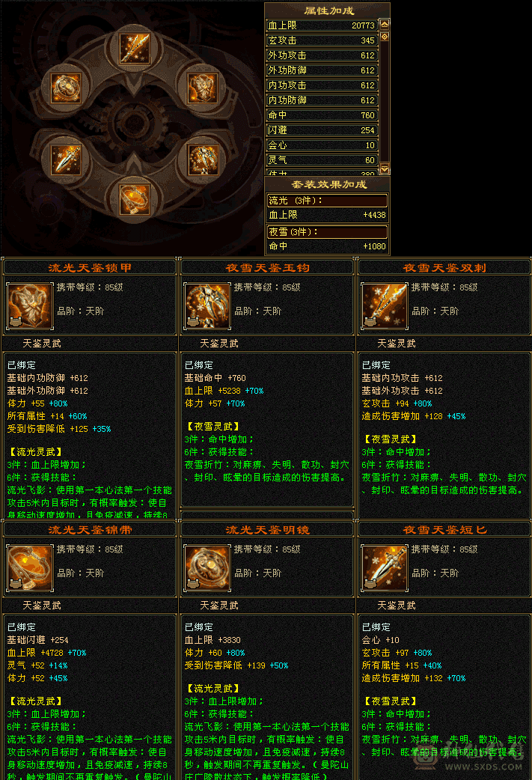Select the 夜雪 (3件) set effect header

click(x=327, y=232)
